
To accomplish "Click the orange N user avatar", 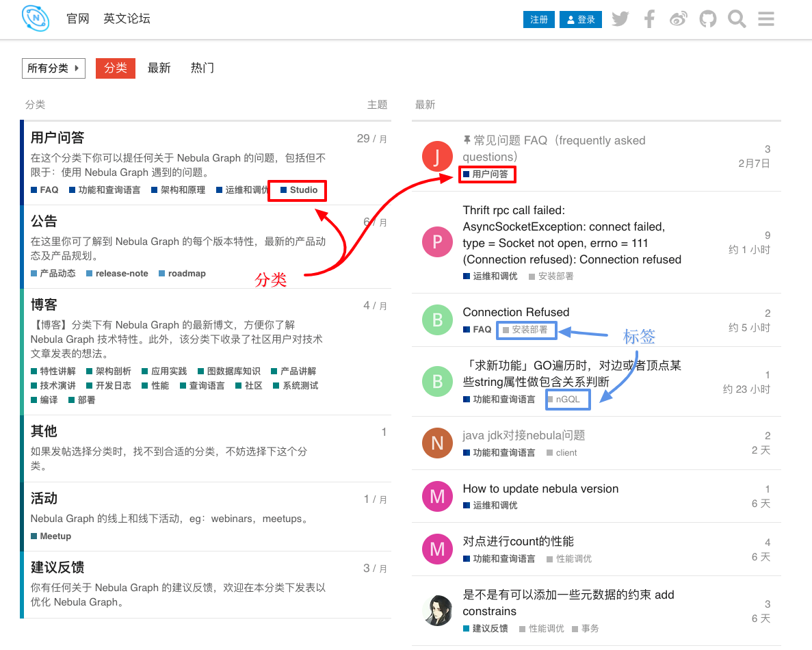I will coord(437,443).
